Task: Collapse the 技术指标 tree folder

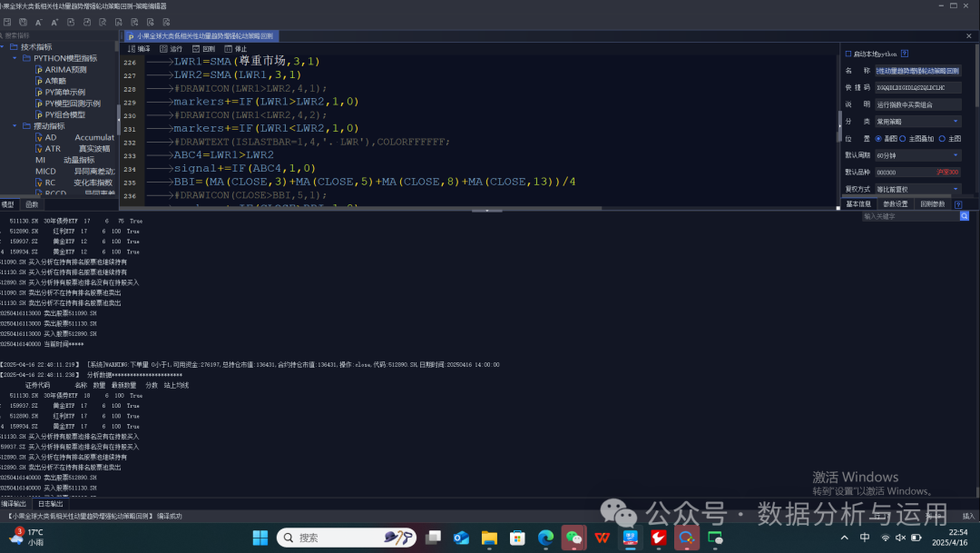Action: tap(3, 47)
